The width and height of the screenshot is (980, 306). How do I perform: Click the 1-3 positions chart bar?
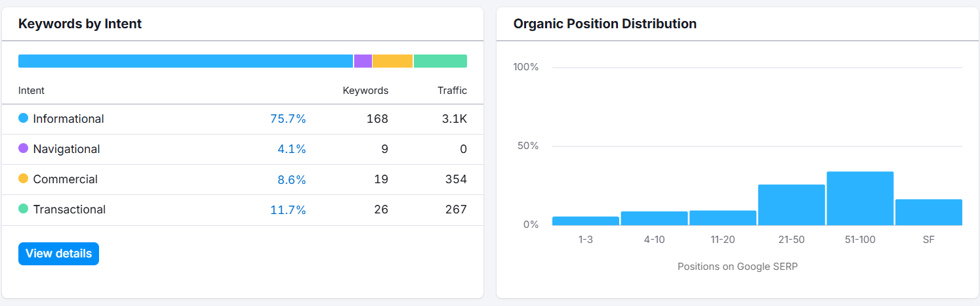point(586,221)
